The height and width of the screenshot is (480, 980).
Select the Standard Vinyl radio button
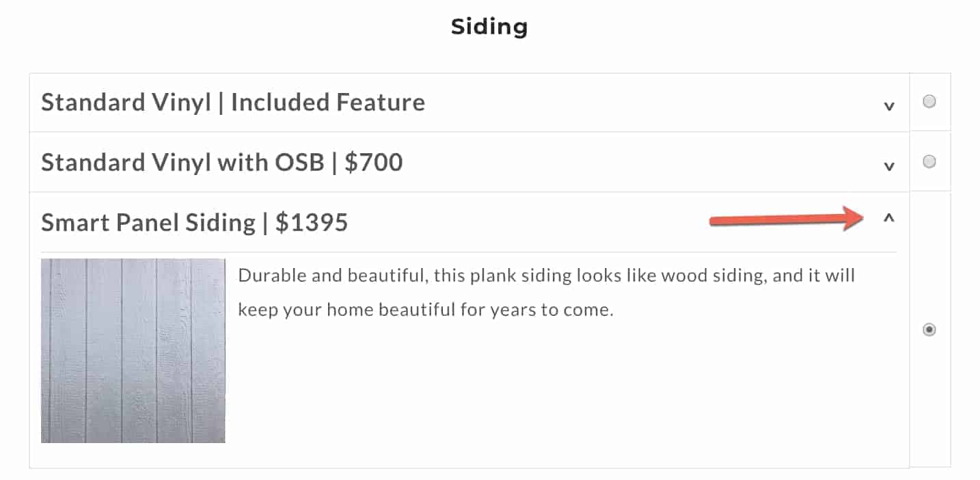click(929, 102)
